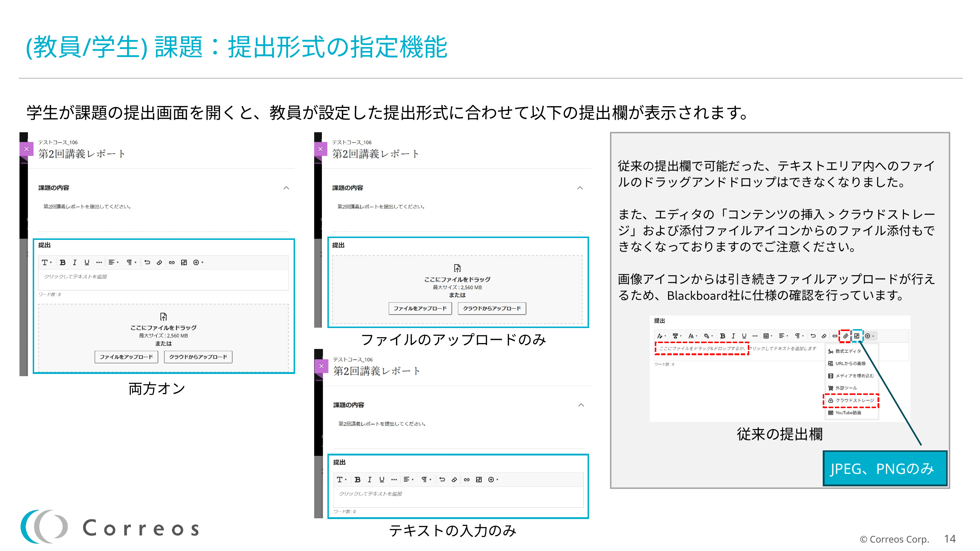Click Underline in the テキストの入力のみ panel toolbar
The width and height of the screenshot is (980, 551).
381,479
